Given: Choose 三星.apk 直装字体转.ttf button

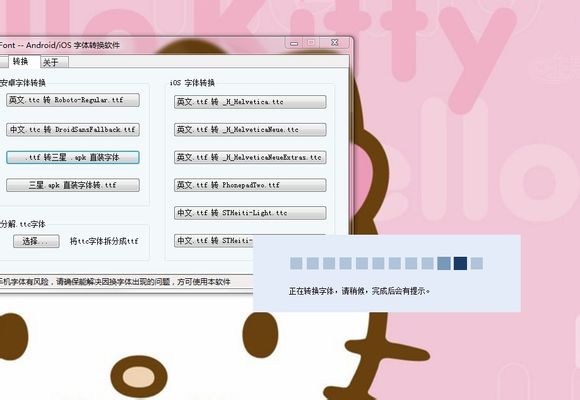Looking at the screenshot, I should [73, 185].
